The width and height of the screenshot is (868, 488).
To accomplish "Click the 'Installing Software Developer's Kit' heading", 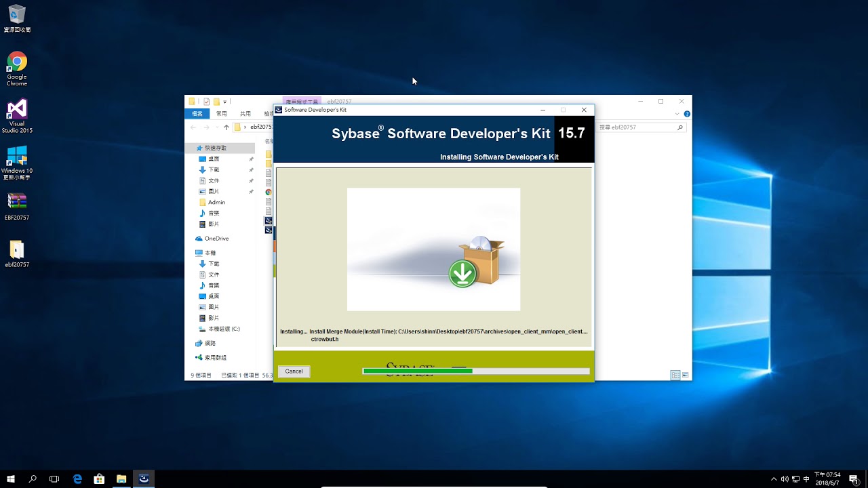I will click(x=499, y=157).
